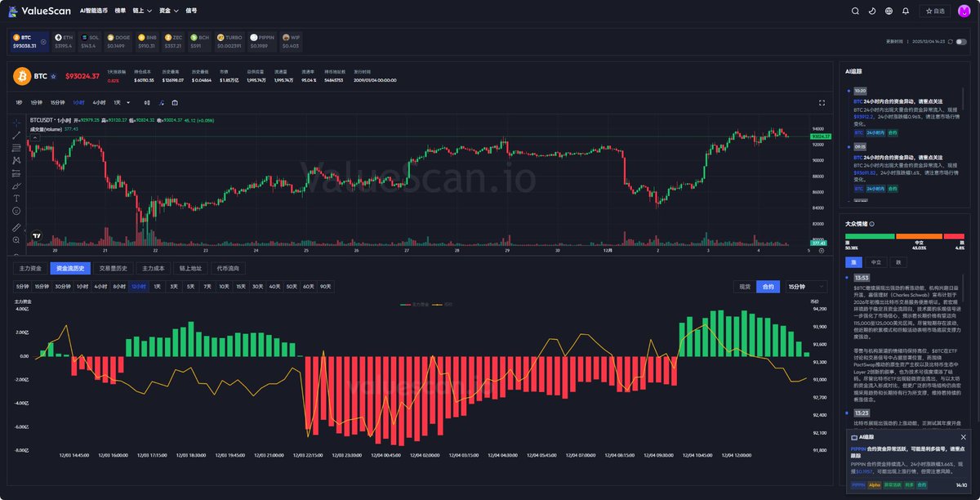
Task: Select SOL in the ticker bar
Action: point(88,40)
